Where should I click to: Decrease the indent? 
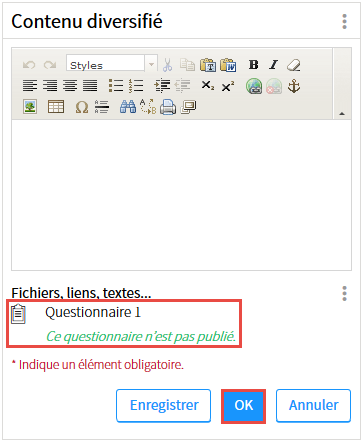[x=183, y=86]
